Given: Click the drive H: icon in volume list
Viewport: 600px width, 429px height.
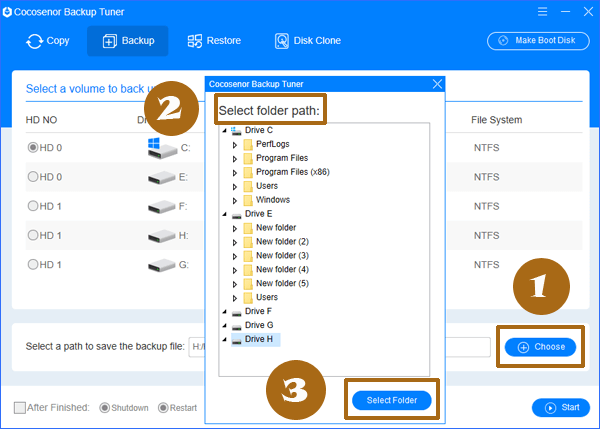Looking at the screenshot, I should [x=161, y=236].
